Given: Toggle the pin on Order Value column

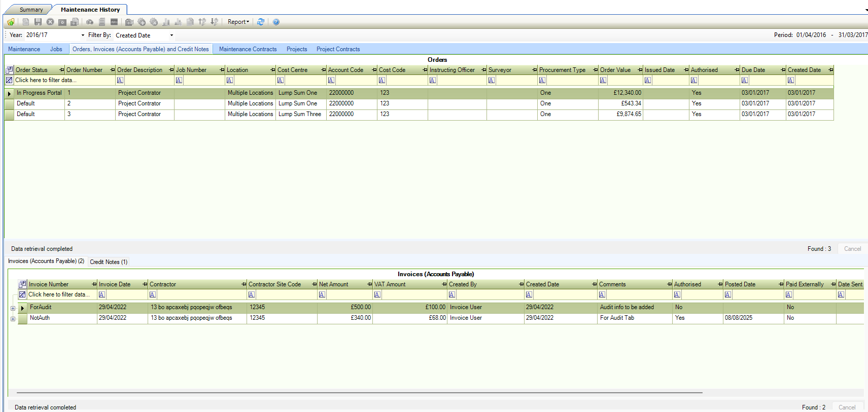Looking at the screenshot, I should point(640,70).
